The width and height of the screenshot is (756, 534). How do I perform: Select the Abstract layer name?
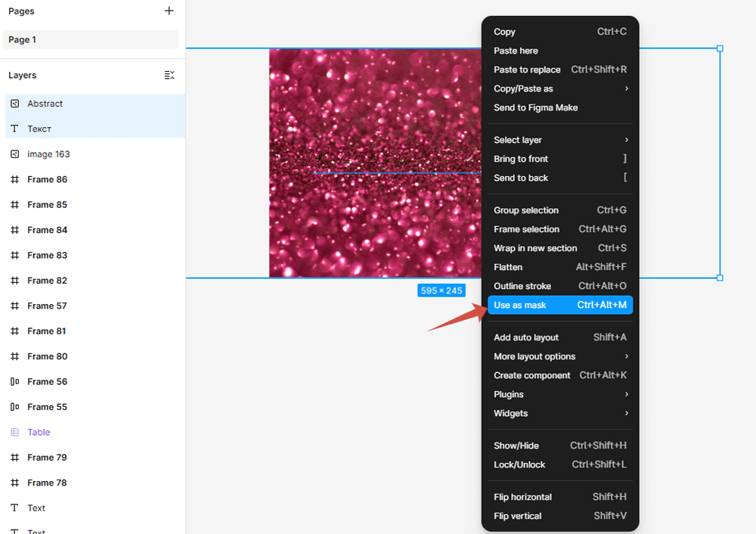click(45, 104)
